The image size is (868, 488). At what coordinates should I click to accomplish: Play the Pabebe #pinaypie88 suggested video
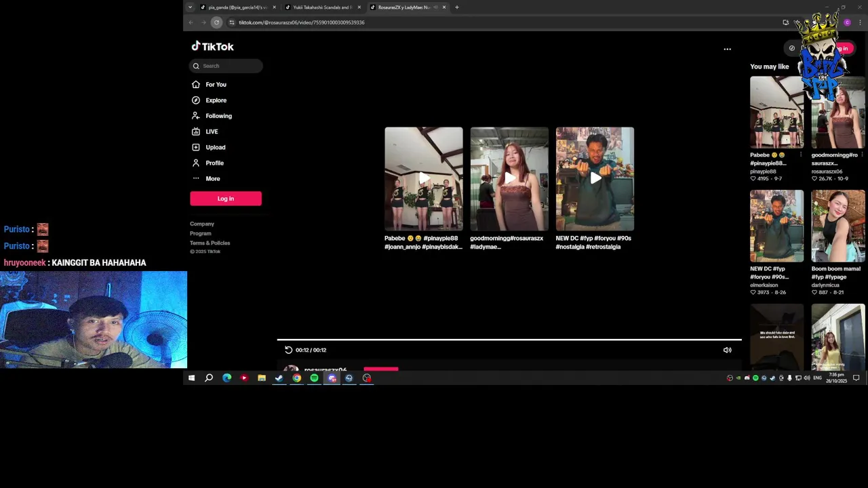424,179
